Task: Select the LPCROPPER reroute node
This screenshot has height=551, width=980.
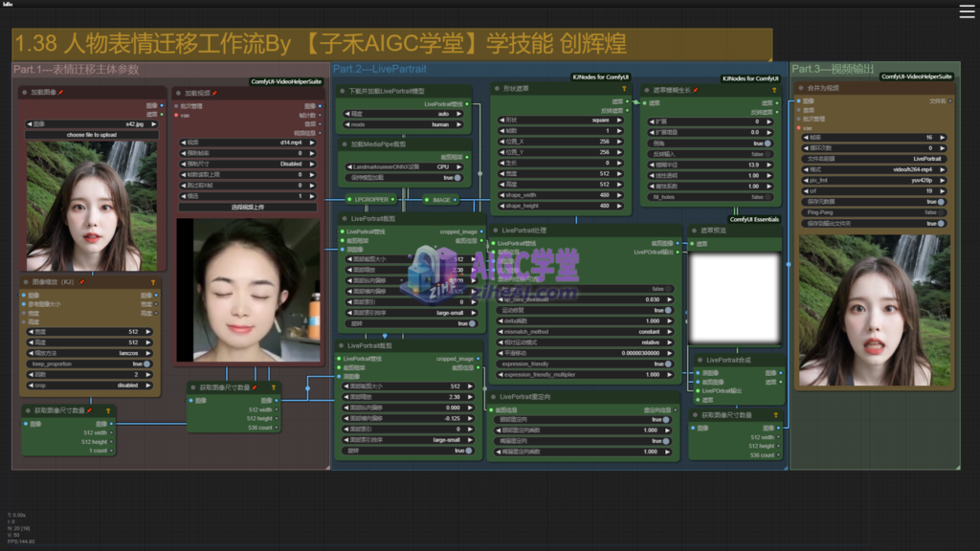Action: 371,200
